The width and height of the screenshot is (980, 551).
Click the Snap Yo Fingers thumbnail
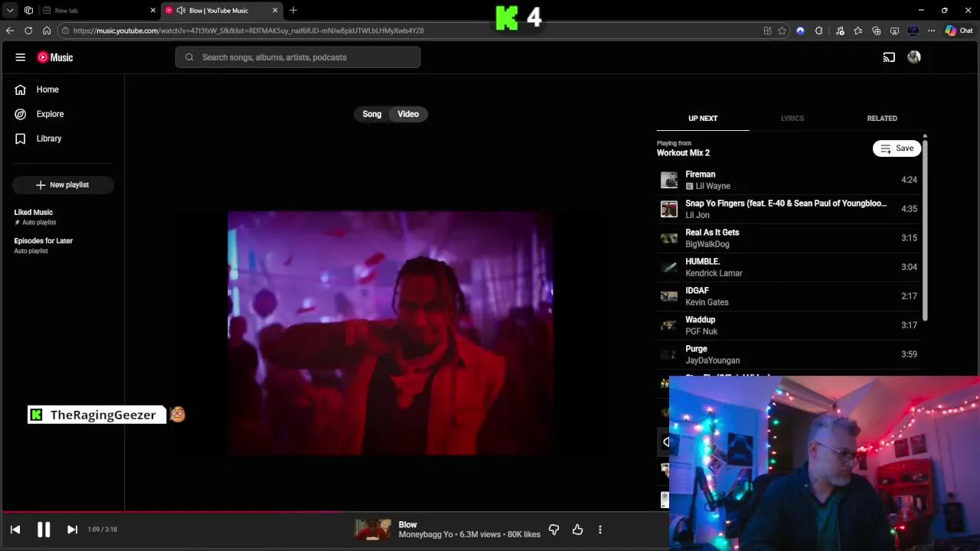click(x=669, y=209)
